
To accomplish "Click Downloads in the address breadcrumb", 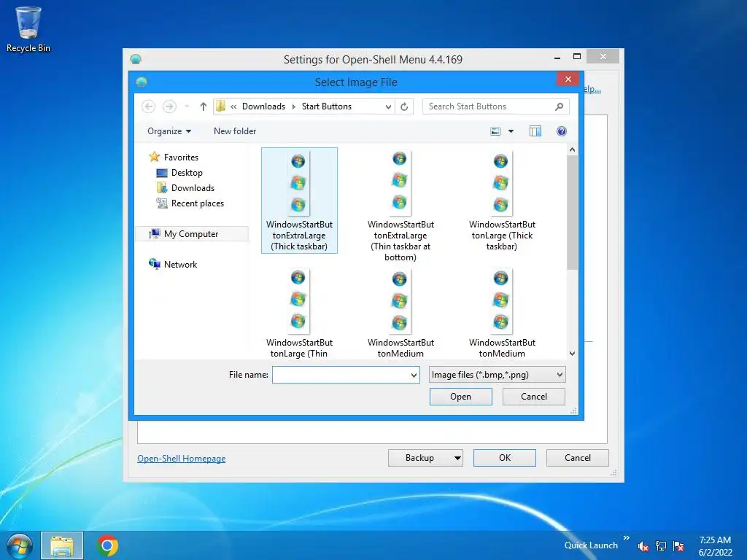I will tap(263, 106).
